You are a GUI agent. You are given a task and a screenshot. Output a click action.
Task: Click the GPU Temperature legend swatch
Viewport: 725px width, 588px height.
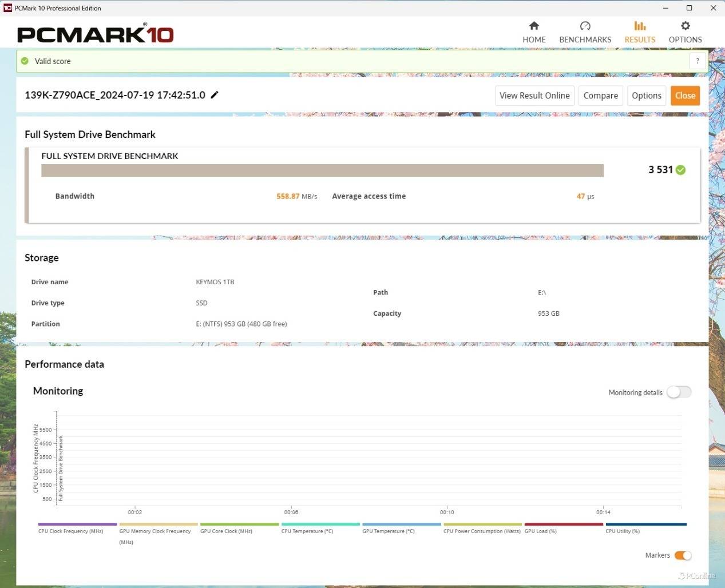click(402, 524)
